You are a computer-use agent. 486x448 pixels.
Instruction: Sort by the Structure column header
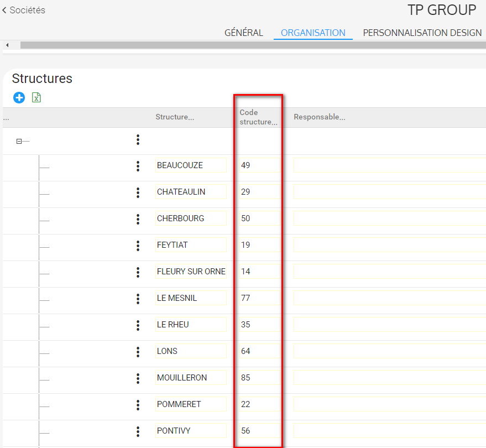pyautogui.click(x=174, y=117)
